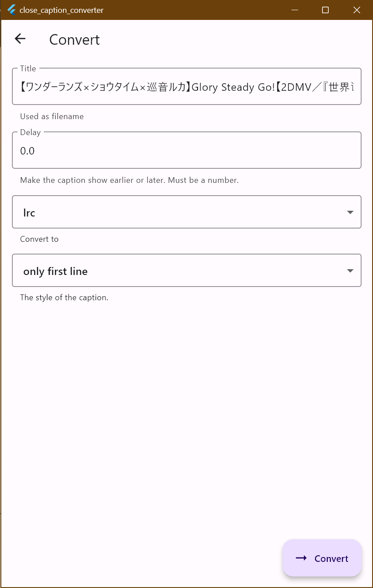Select the Delay input showing 0.0

coord(186,150)
